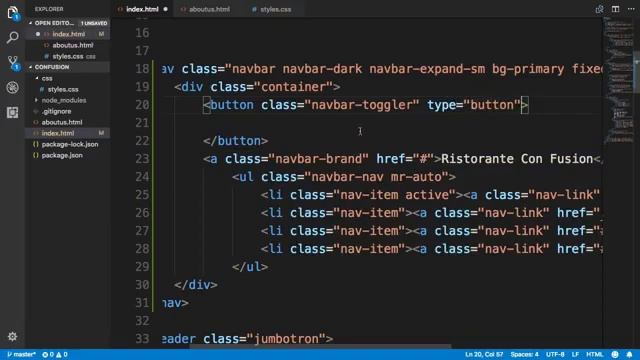Click the "jumbotron" class value on line 33
Image resolution: width=640 pixels, height=360 pixels.
286,339
